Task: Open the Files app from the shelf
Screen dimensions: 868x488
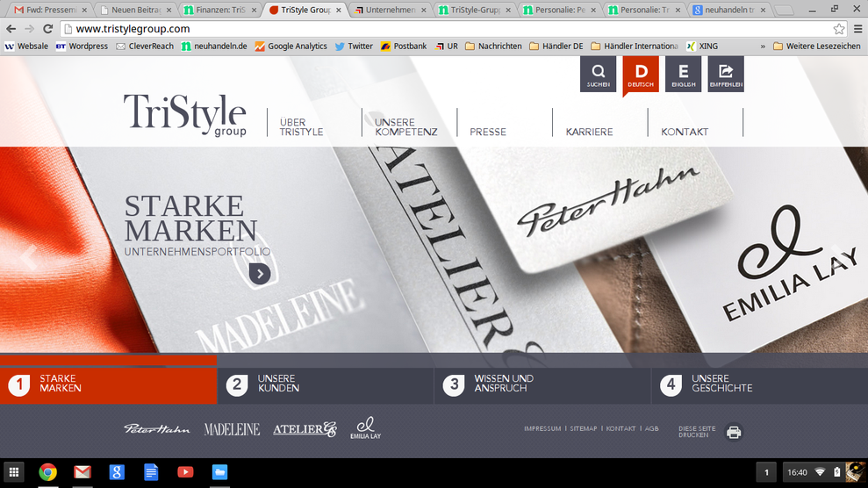Action: tap(219, 472)
